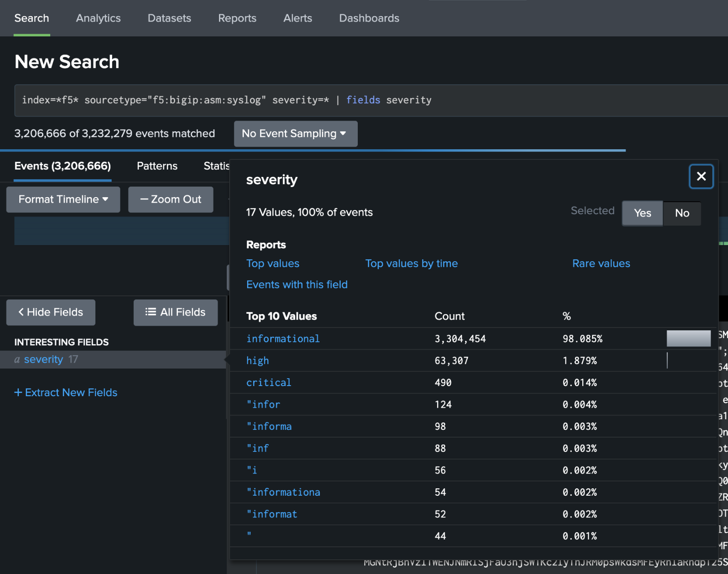This screenshot has height=574, width=728.
Task: Switch to Search tab
Action: tap(32, 18)
